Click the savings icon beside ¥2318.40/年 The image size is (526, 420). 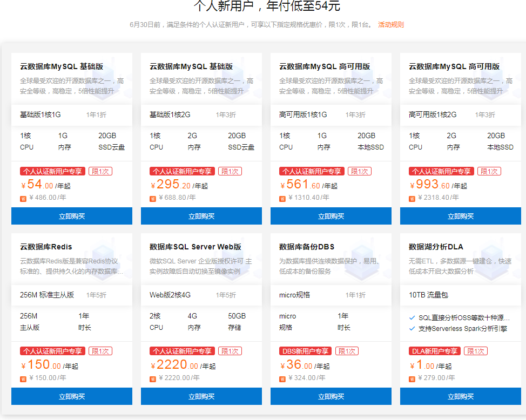click(412, 199)
